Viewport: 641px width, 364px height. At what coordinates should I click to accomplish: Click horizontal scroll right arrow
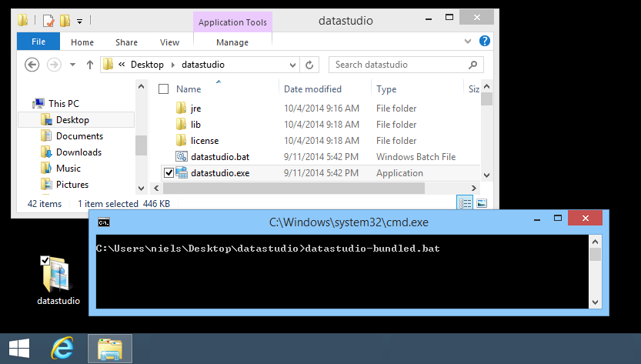coord(474,188)
